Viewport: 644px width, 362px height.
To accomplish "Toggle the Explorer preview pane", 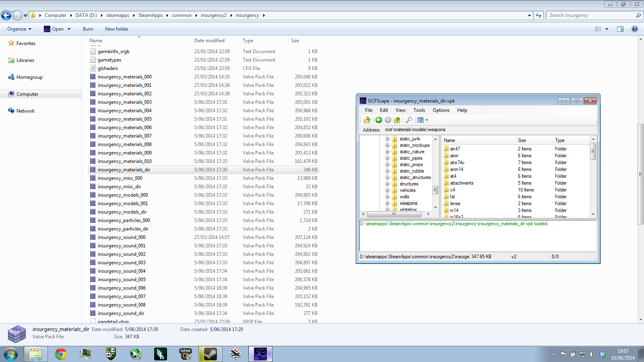I will point(620,29).
